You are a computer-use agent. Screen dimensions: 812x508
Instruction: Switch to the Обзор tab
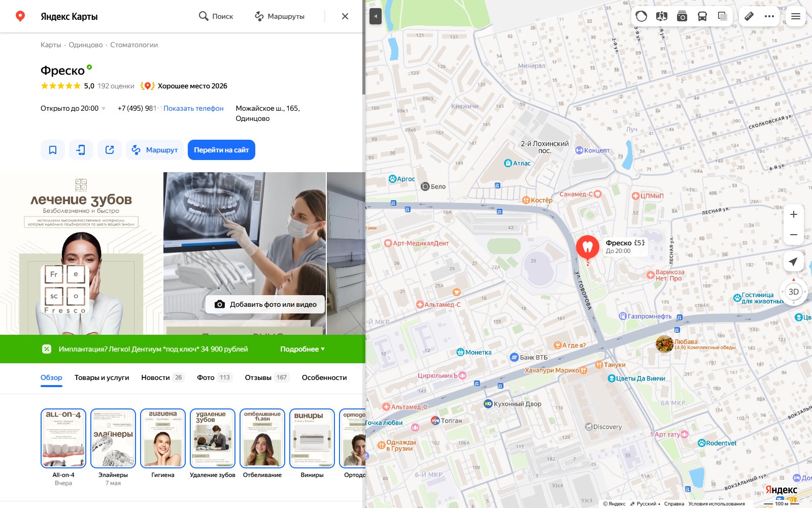[51, 377]
